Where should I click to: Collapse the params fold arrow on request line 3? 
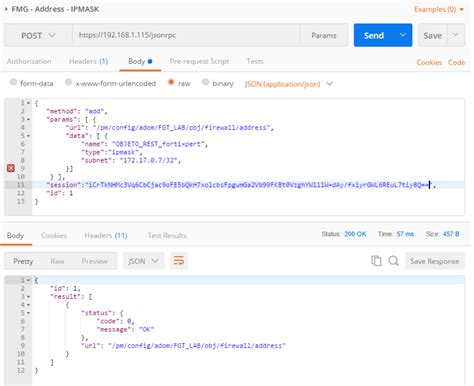point(28,119)
